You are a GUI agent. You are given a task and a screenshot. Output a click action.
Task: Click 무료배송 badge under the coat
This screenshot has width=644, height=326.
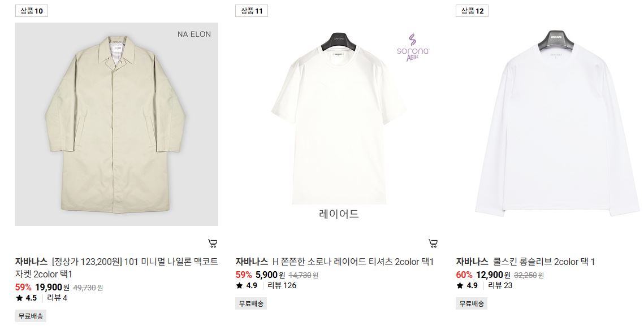(x=31, y=316)
